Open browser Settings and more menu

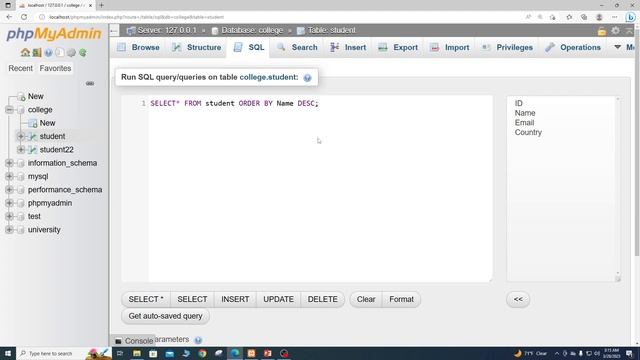click(615, 17)
